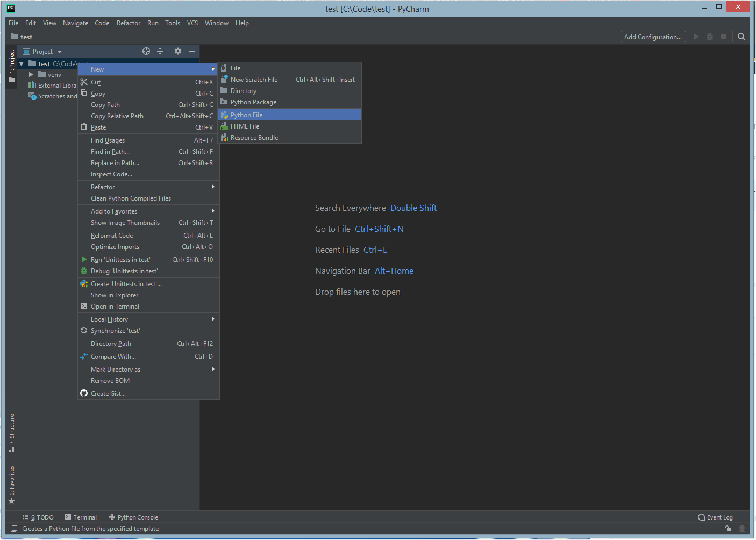
Task: Select the file from the Scratches and consoles node
Action: coord(56,96)
